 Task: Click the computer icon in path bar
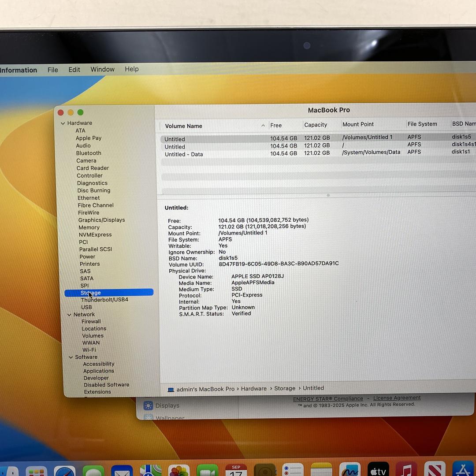click(x=171, y=390)
